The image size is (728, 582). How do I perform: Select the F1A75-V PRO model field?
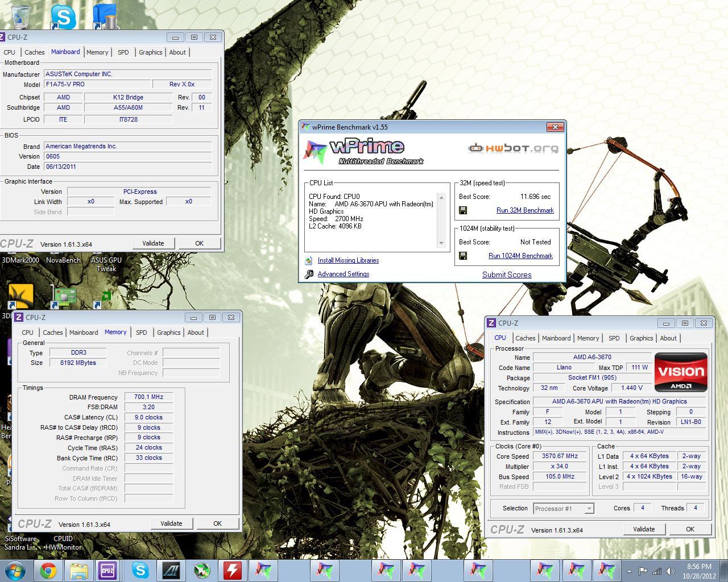point(97,84)
